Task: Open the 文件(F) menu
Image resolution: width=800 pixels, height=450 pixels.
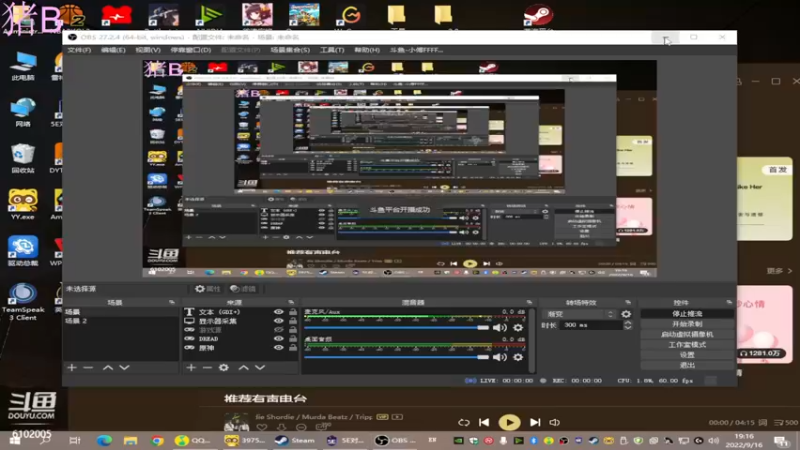Action: click(x=80, y=50)
